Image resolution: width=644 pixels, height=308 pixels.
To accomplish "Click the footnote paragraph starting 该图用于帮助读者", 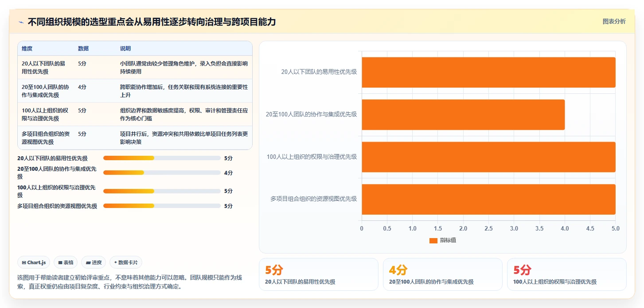I will 129,282.
